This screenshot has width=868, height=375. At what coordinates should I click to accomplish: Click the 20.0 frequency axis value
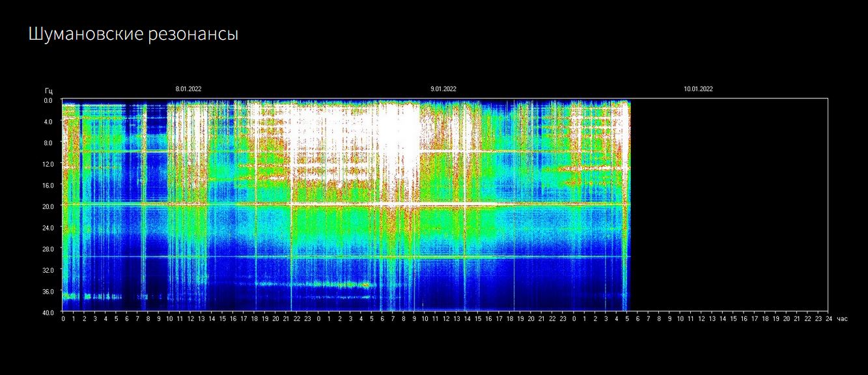click(x=47, y=206)
